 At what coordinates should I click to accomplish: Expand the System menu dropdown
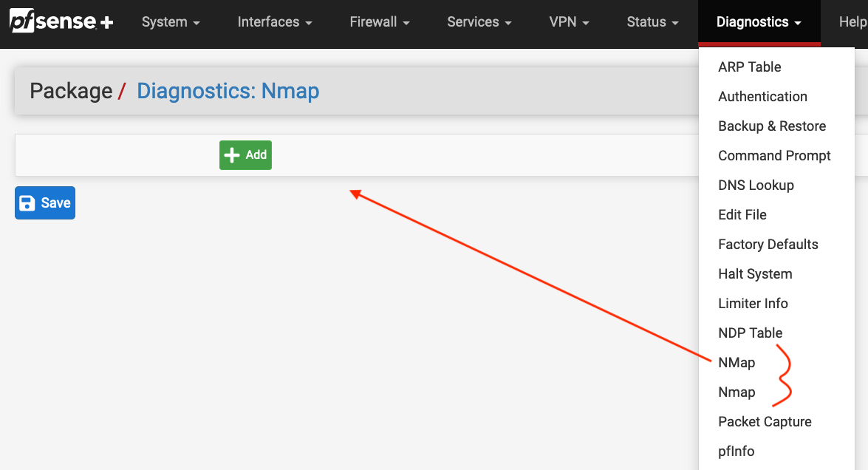pos(171,22)
